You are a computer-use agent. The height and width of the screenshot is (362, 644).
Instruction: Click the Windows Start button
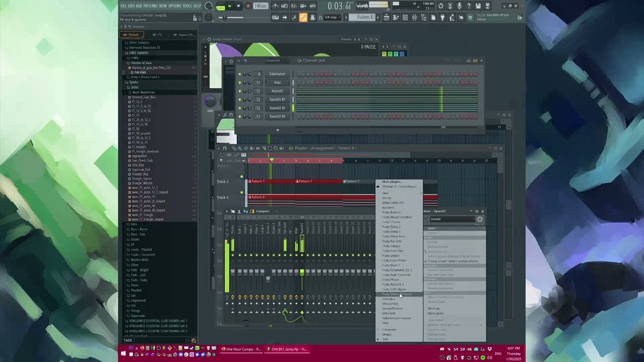coord(123,354)
